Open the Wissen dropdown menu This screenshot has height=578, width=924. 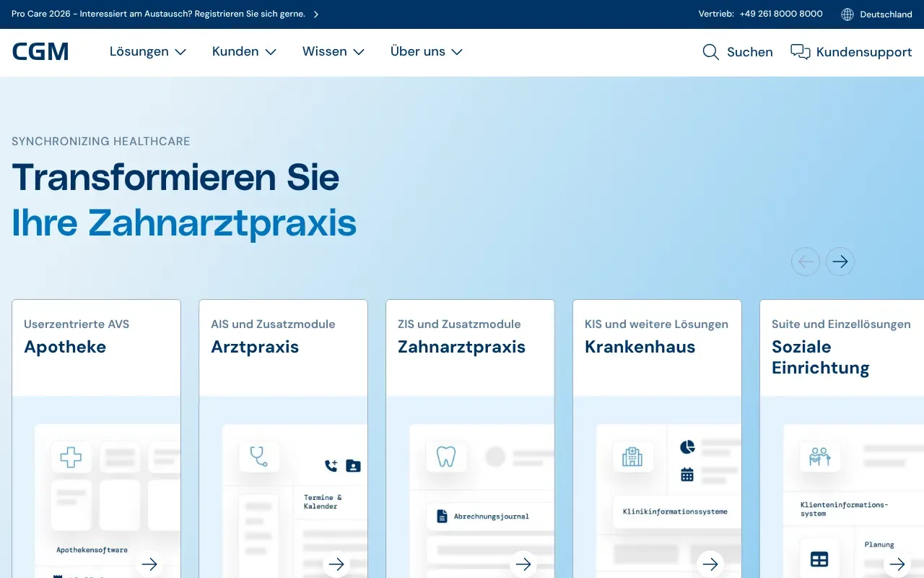click(333, 52)
